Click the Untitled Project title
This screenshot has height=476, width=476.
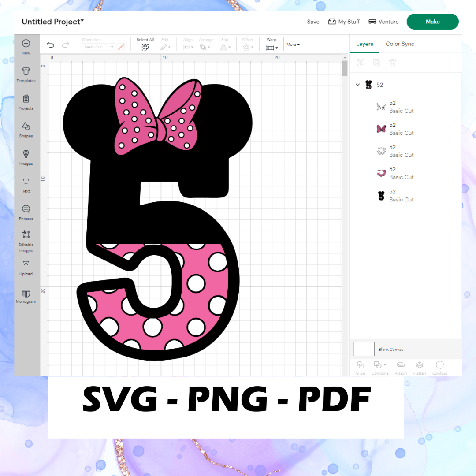[x=52, y=22]
